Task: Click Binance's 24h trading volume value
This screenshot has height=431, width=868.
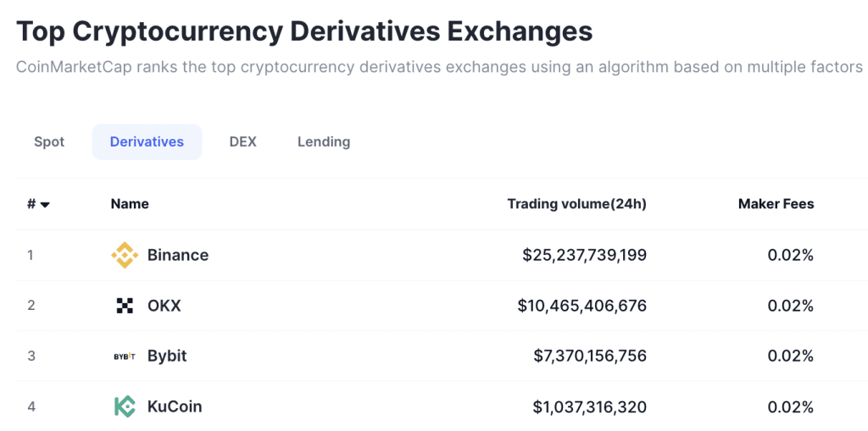Action: point(585,255)
